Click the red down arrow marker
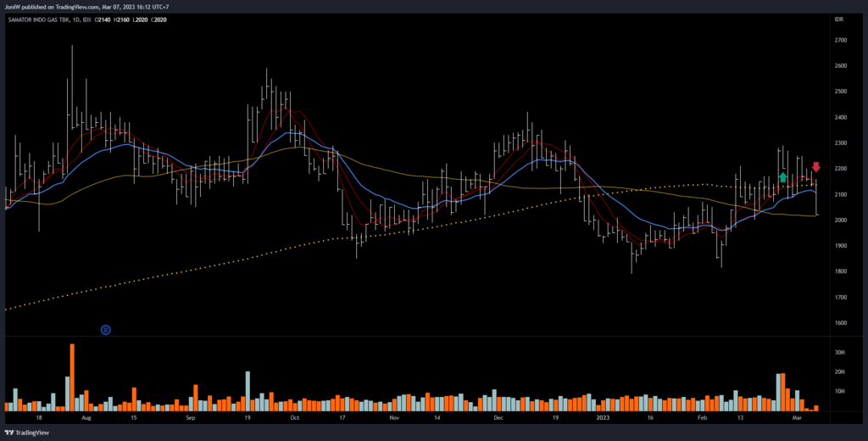 tap(815, 167)
